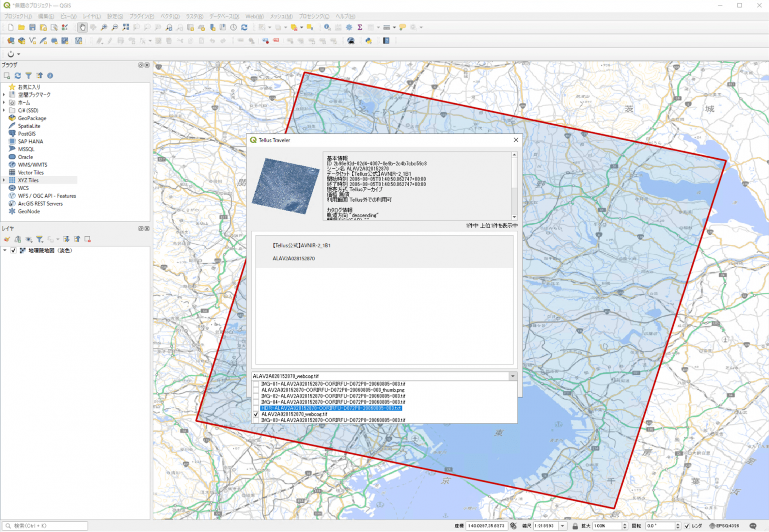Toggle the scale lock padlock icon
The image size is (769, 532).
tap(575, 526)
